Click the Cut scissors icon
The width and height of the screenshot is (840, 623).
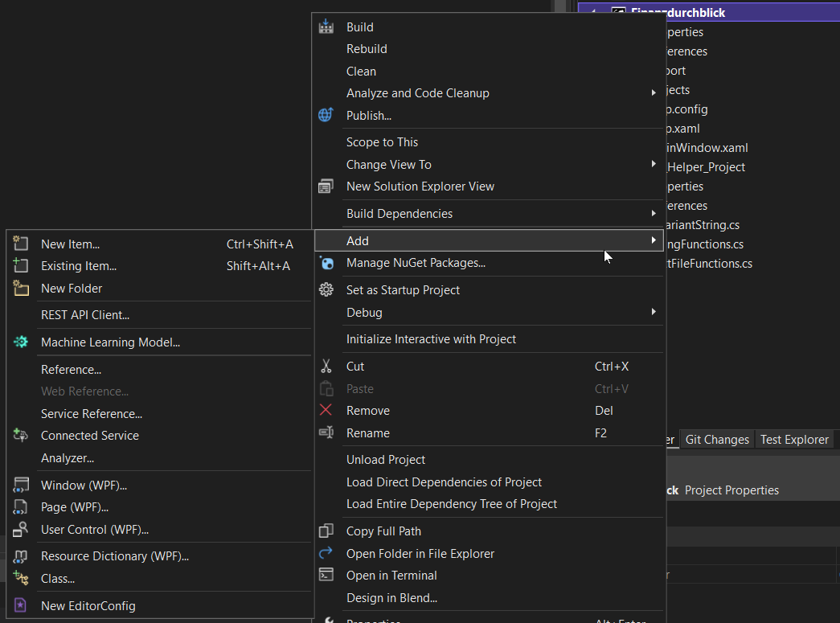pyautogui.click(x=326, y=367)
